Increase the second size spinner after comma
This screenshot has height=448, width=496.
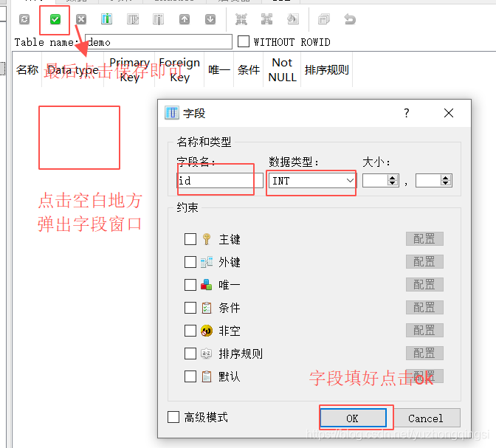446,178
